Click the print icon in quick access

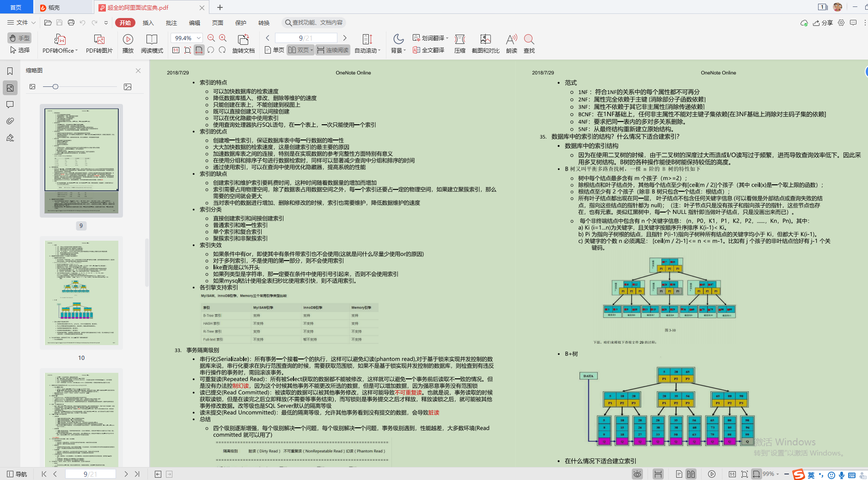[71, 22]
